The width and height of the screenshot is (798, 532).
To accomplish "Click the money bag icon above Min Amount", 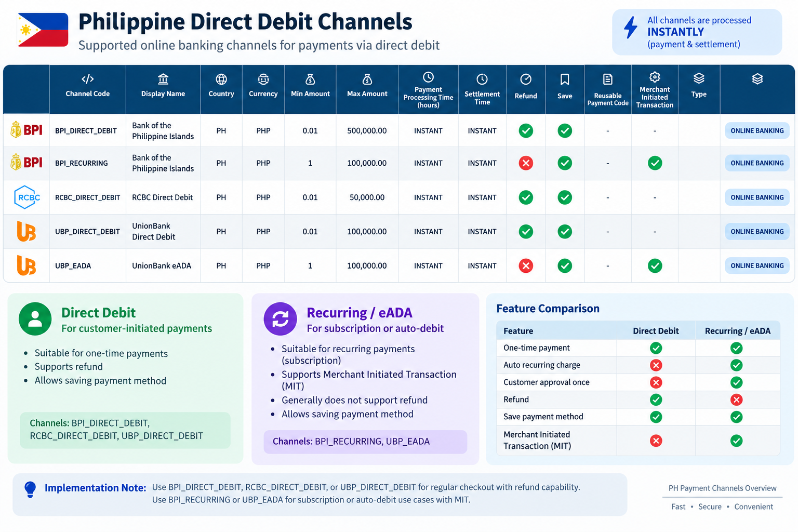I will coord(310,79).
